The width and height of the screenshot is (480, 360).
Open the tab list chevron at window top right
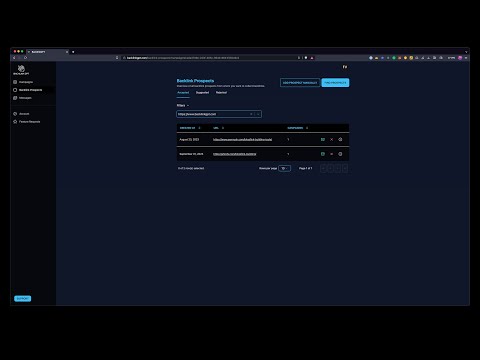click(466, 52)
